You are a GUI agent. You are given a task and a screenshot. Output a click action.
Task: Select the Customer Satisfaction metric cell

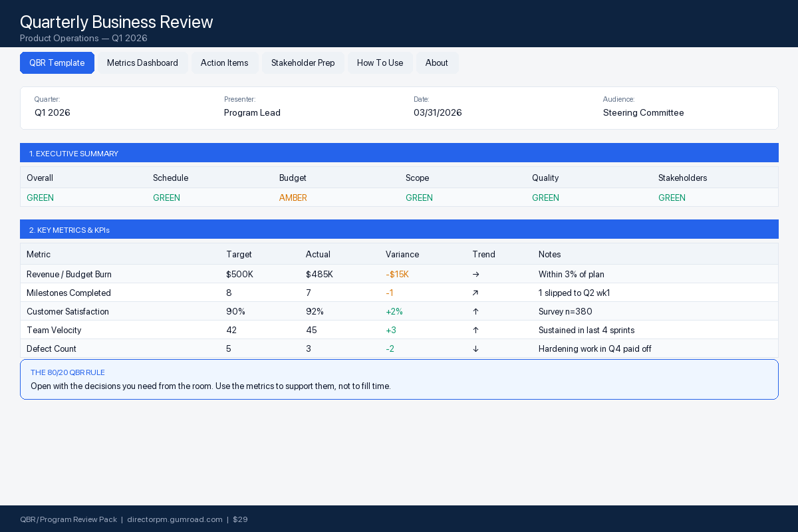tap(68, 311)
